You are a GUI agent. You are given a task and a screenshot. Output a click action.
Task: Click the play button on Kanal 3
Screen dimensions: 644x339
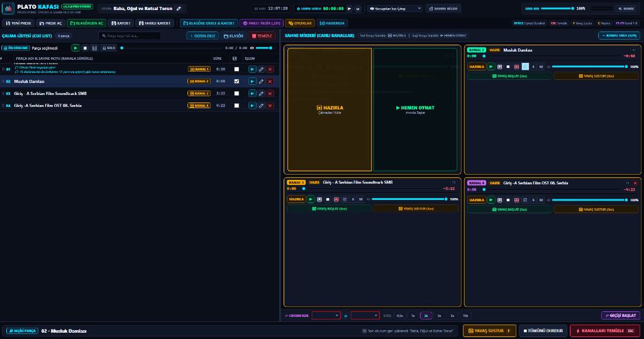pos(311,199)
